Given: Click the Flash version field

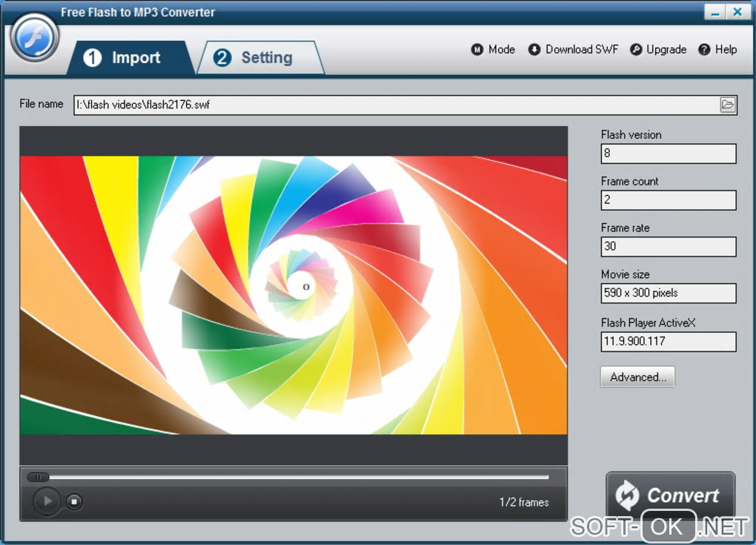Looking at the screenshot, I should click(669, 153).
